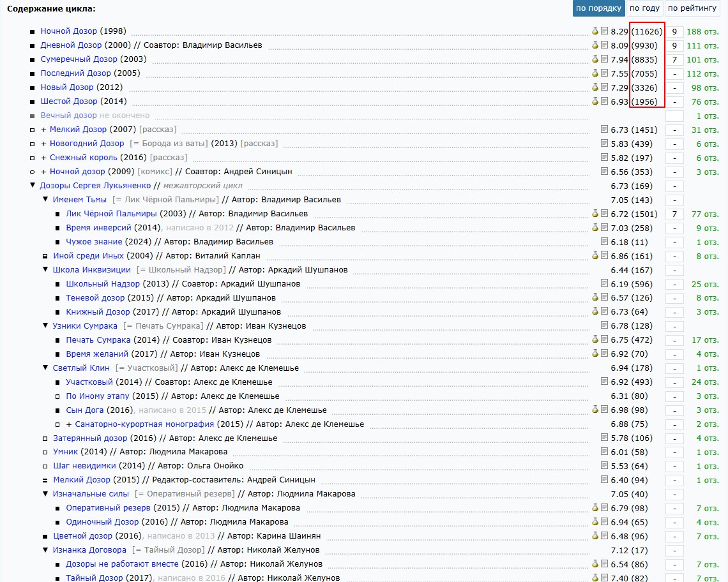The width and height of the screenshot is (728, 582).
Task: Collapse the Изнанка Договора subcycle triangle
Action: pyautogui.click(x=45, y=549)
